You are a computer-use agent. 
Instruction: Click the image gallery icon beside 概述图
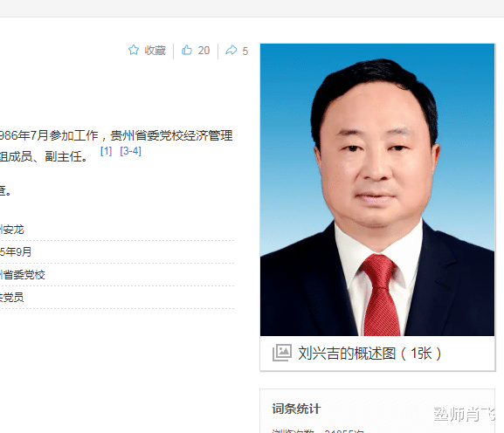(282, 353)
